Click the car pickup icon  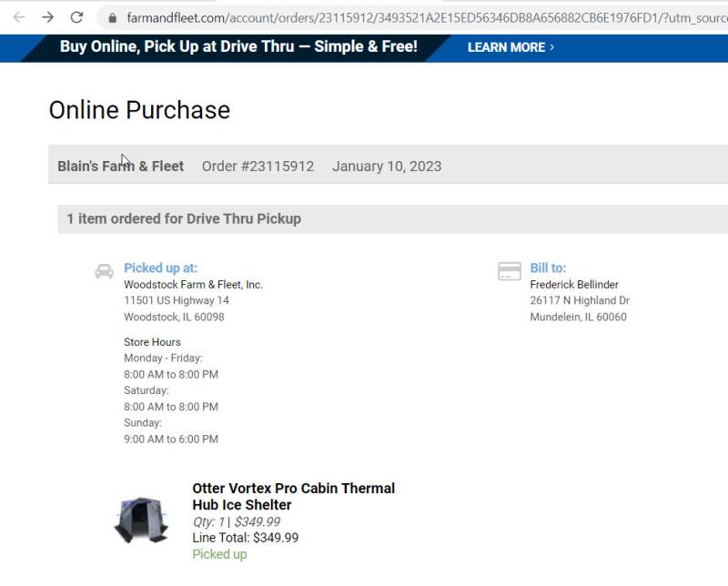pos(104,271)
